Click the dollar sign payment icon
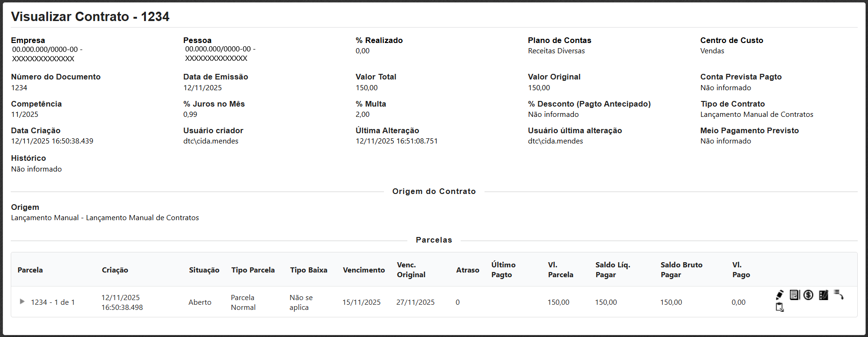Screen dimensions: 868x337 (808, 295)
